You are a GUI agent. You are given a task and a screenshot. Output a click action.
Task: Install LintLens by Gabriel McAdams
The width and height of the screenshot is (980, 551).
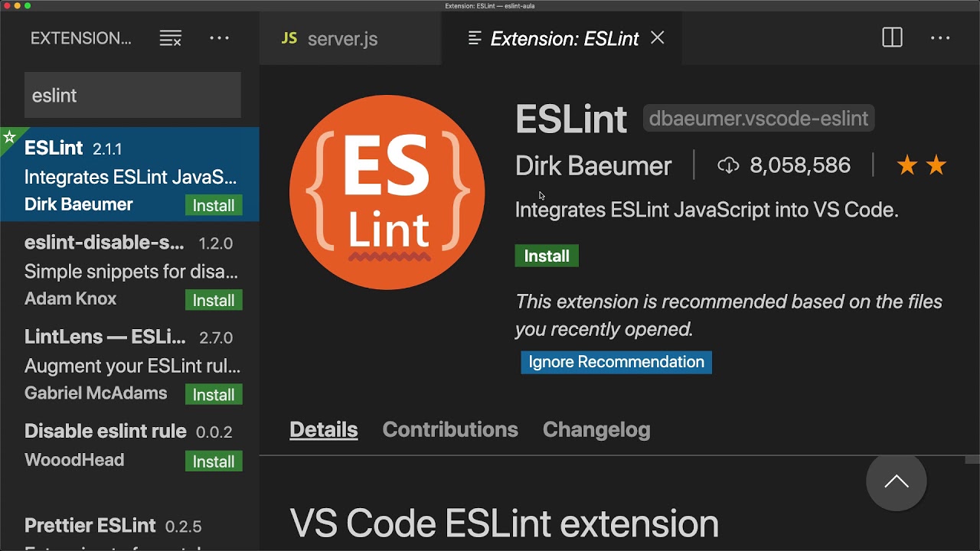point(214,395)
